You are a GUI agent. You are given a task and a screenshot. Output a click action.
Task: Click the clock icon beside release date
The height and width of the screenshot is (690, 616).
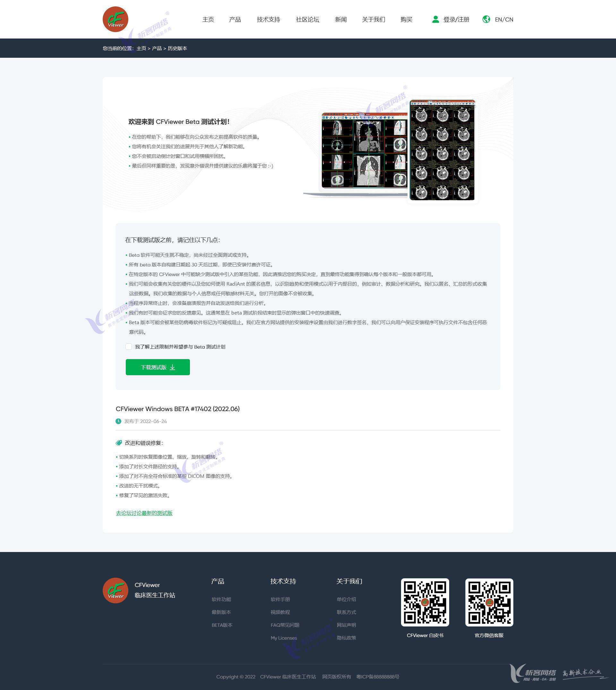(118, 421)
